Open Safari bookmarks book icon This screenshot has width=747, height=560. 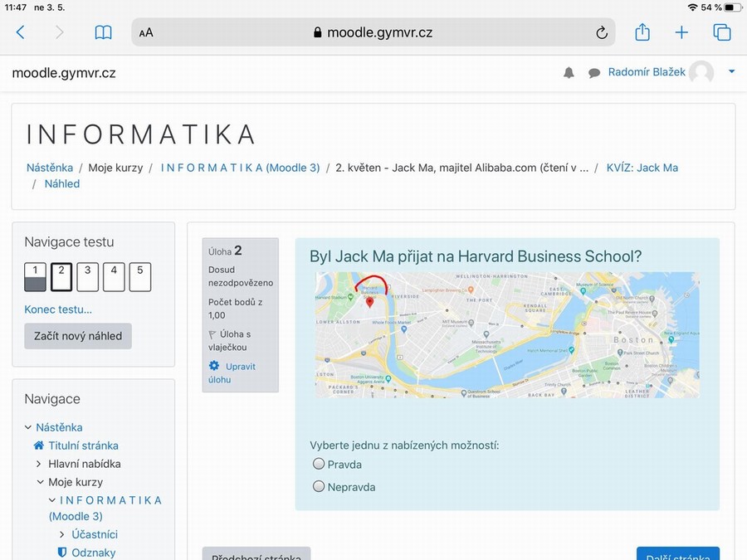pos(104,32)
